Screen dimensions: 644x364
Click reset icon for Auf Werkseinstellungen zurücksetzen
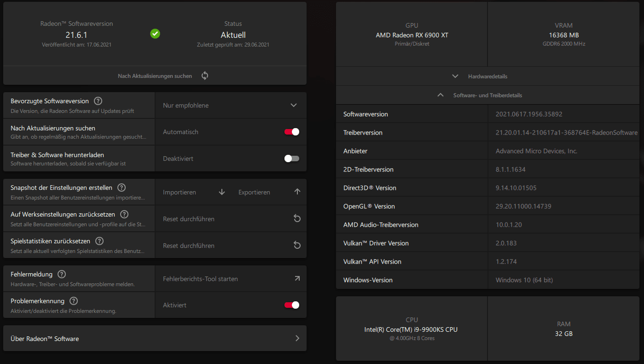tap(297, 219)
